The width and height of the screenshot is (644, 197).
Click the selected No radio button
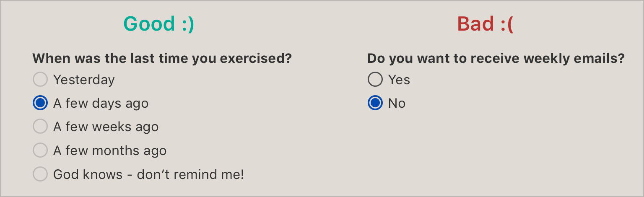pyautogui.click(x=375, y=103)
